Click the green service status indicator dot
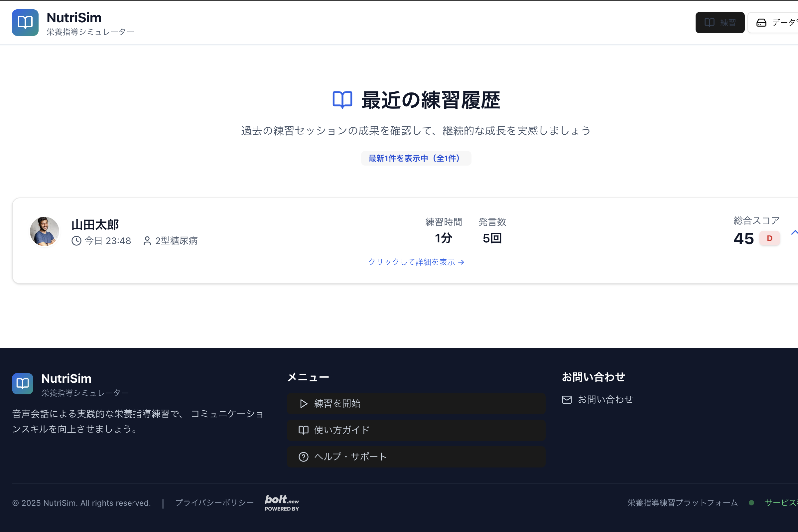The height and width of the screenshot is (532, 798). [x=751, y=503]
